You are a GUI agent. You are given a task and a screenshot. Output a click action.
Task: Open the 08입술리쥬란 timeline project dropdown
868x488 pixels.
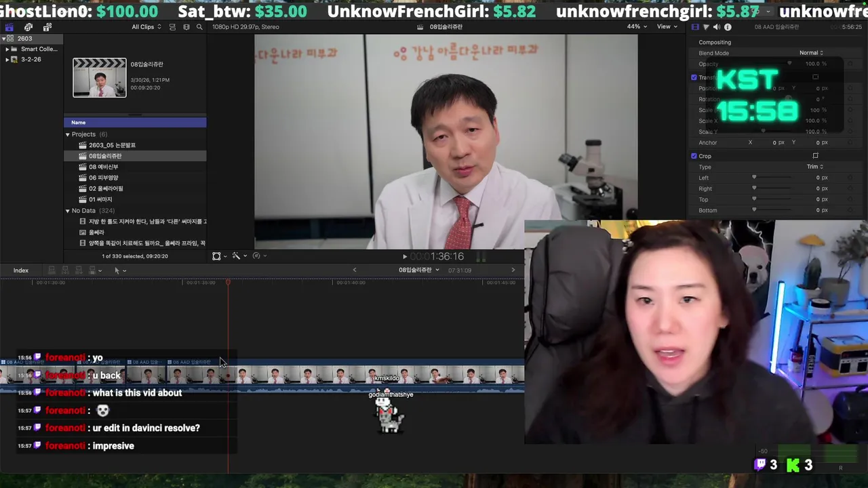point(418,270)
